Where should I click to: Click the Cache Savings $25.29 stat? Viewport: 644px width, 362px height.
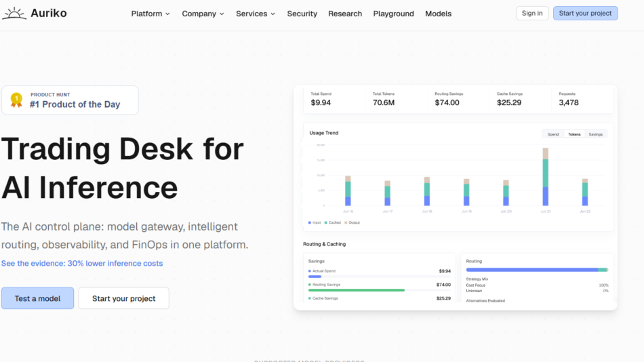click(510, 100)
